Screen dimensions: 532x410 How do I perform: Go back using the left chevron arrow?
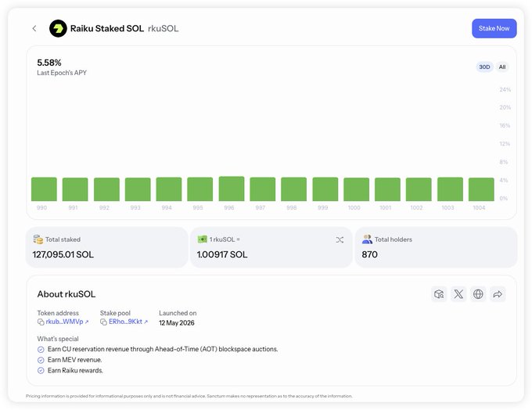point(34,28)
